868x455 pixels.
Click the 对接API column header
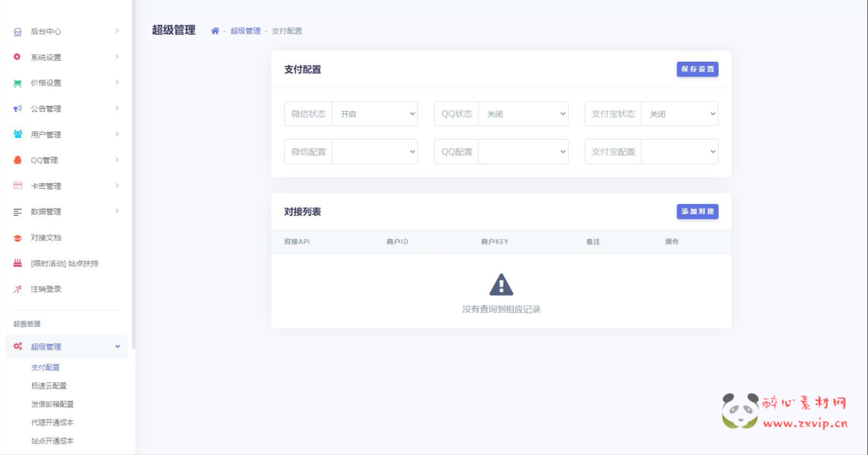[297, 241]
